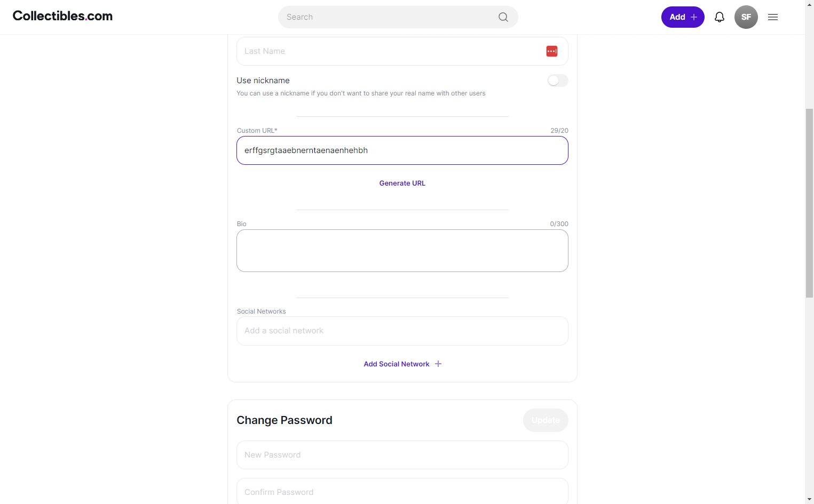Go to Collectibles.com home logo
Image resolution: width=814 pixels, height=504 pixels.
tap(62, 16)
